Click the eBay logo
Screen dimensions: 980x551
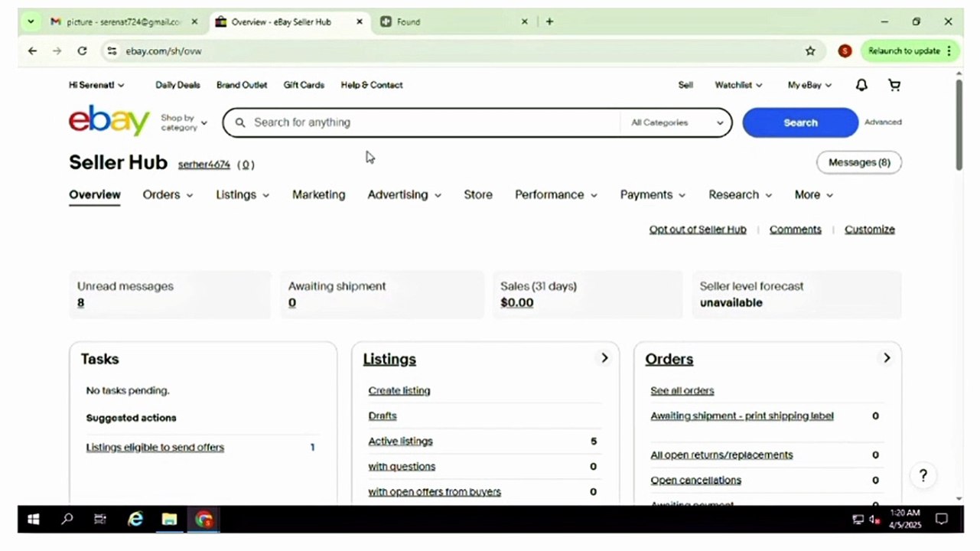tap(109, 122)
